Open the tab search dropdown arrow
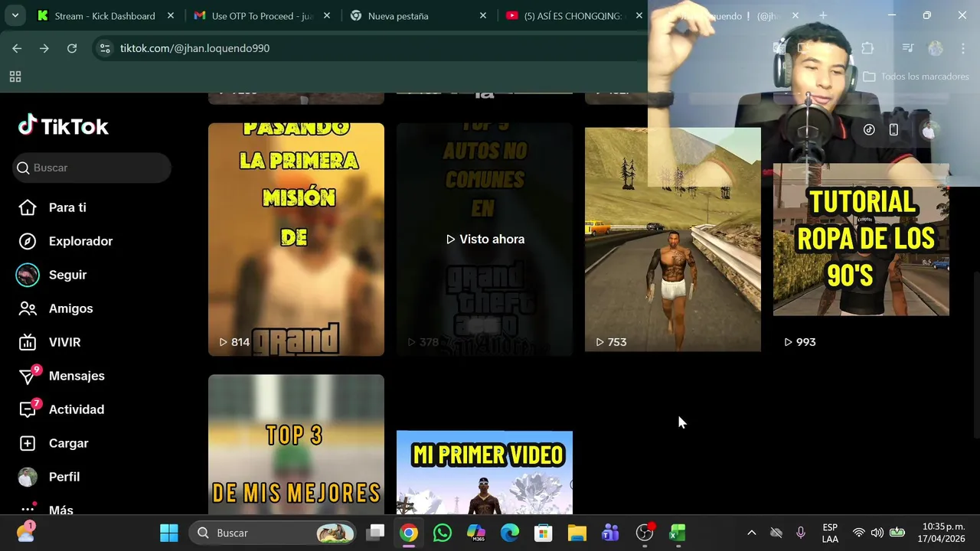 point(15,15)
